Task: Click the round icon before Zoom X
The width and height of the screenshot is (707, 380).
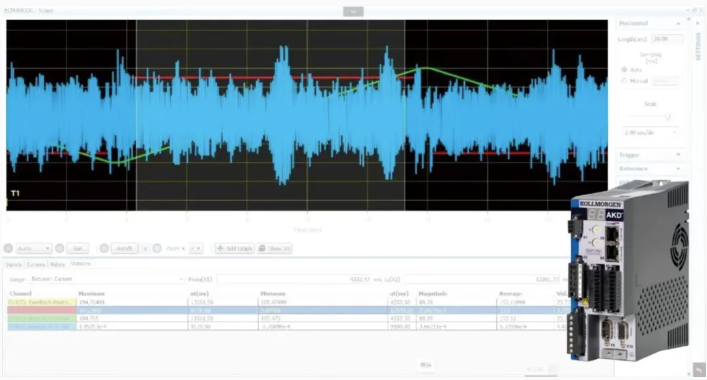Action: coord(157,248)
